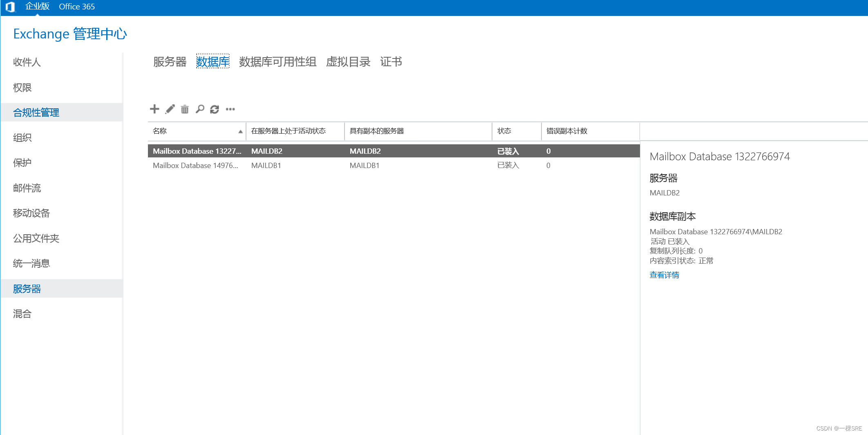The height and width of the screenshot is (435, 868).
Task: Select Mailbox Database 14976... row
Action: pyautogui.click(x=394, y=165)
